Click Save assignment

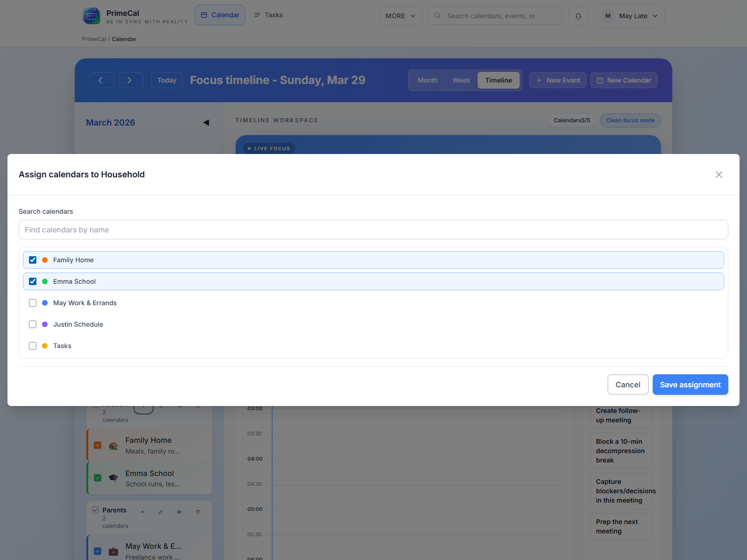(x=690, y=385)
